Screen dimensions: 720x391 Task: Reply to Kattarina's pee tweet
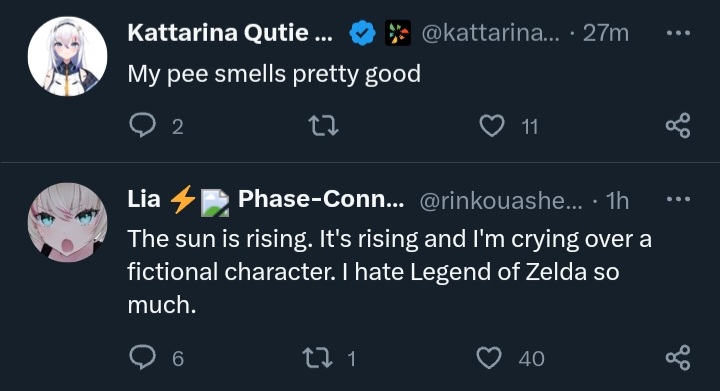[x=143, y=125]
